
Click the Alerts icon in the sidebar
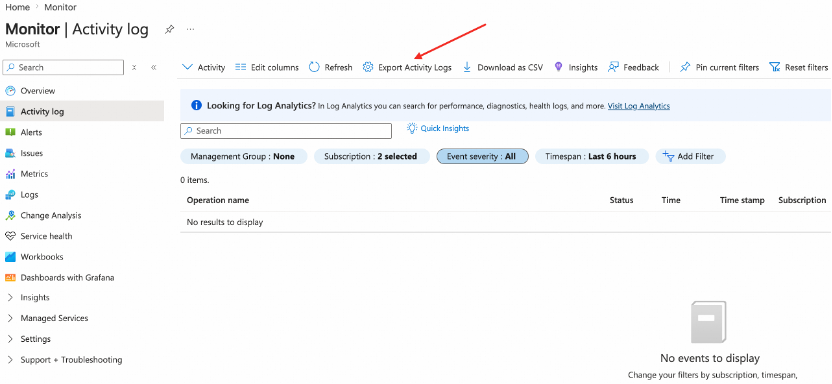[10, 132]
